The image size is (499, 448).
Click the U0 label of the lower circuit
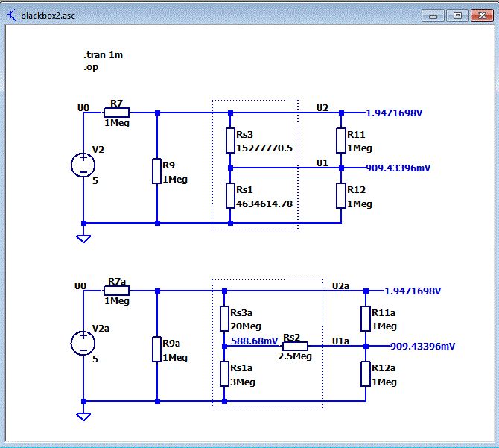click(x=80, y=286)
